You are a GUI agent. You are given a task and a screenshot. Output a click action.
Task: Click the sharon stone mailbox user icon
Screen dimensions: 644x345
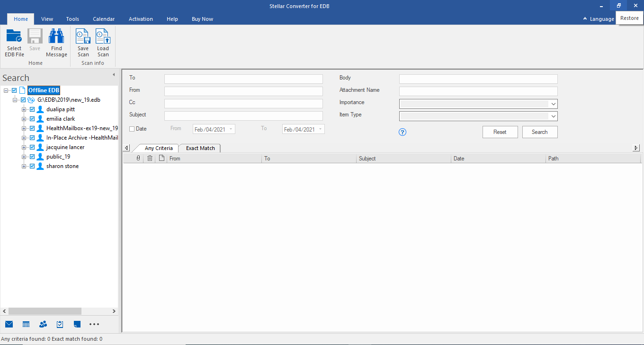click(x=40, y=166)
